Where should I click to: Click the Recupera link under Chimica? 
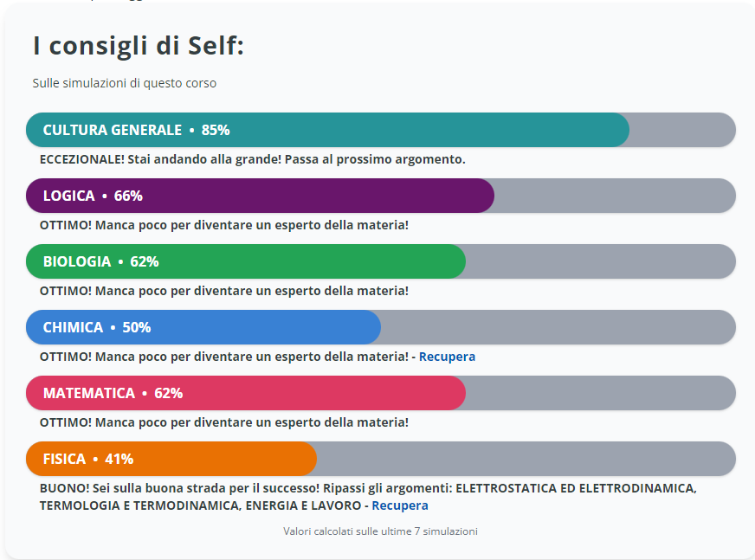click(x=447, y=357)
